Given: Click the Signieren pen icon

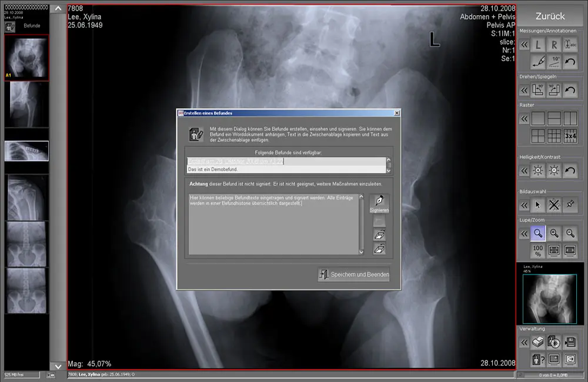Looking at the screenshot, I should coord(379,202).
